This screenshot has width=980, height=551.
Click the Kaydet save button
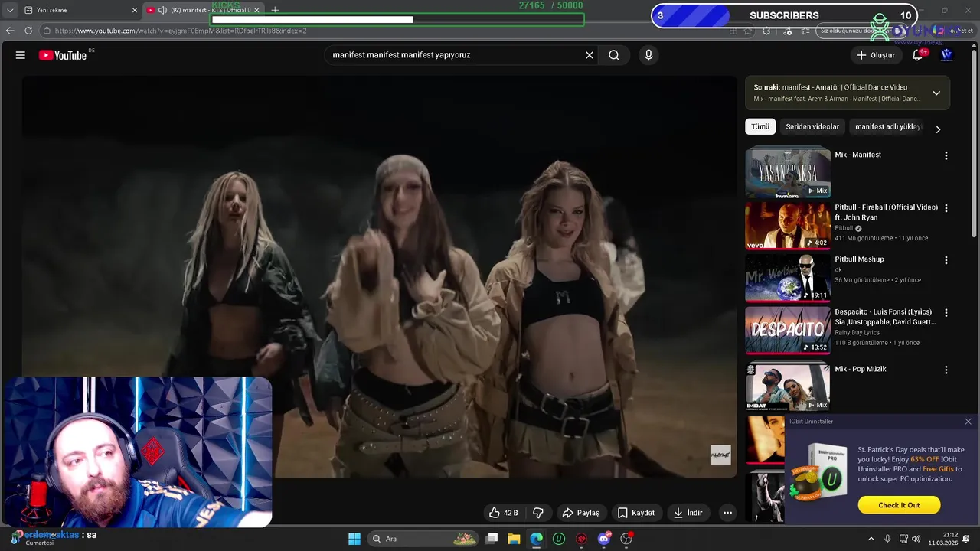coord(635,513)
